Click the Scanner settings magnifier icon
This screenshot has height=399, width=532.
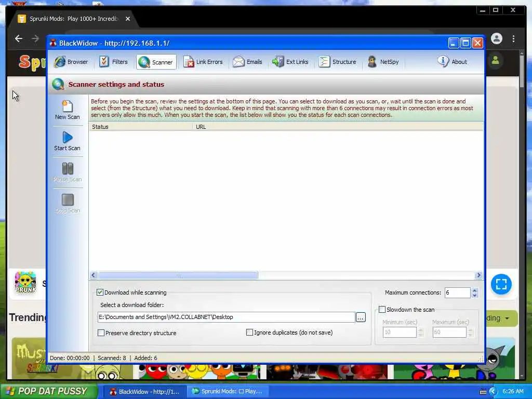(x=58, y=84)
